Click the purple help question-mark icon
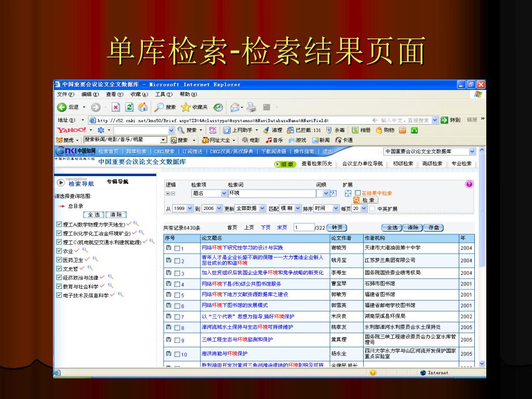 (469, 184)
